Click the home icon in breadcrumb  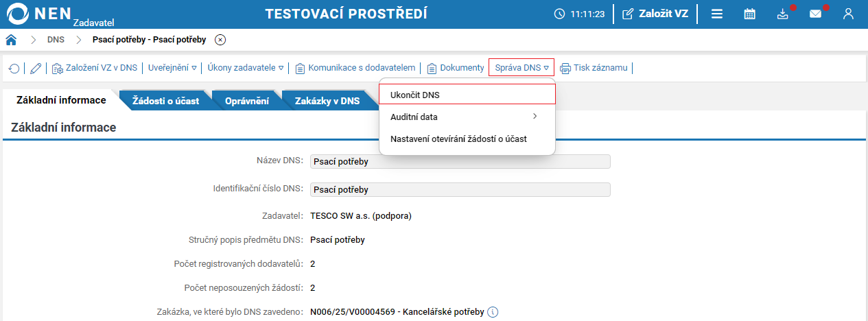pyautogui.click(x=11, y=40)
